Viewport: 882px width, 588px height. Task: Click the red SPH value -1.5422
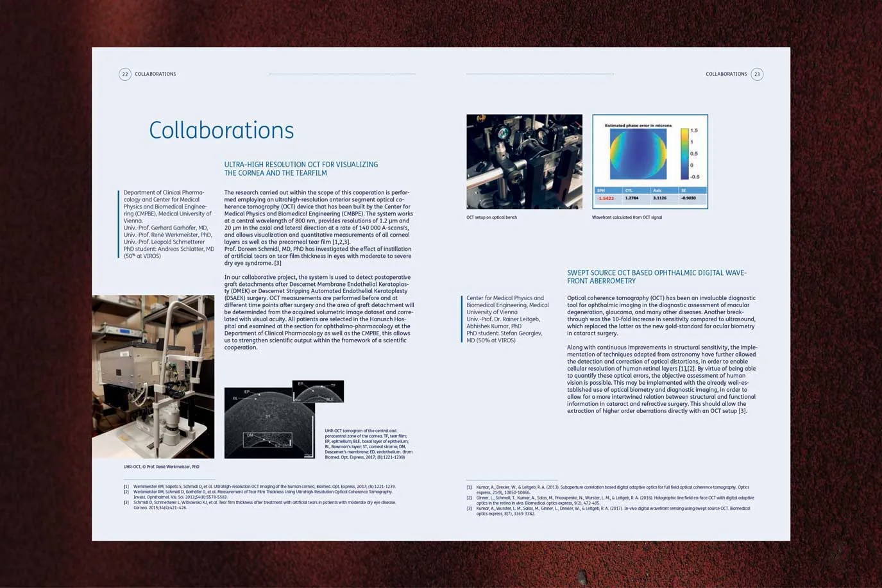[606, 198]
